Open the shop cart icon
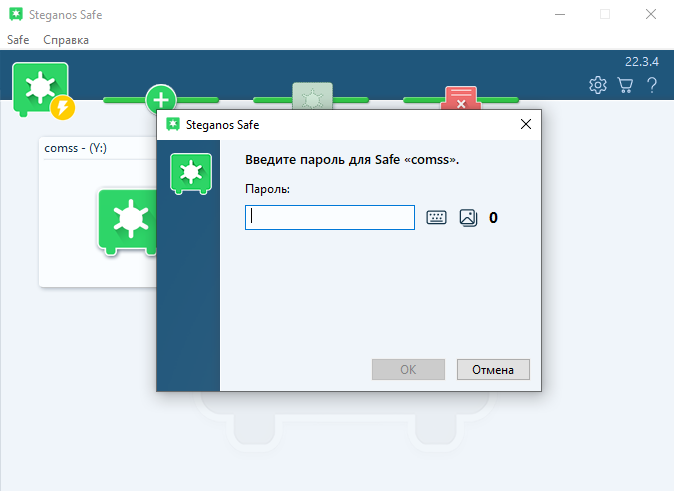This screenshot has width=674, height=491. (625, 85)
